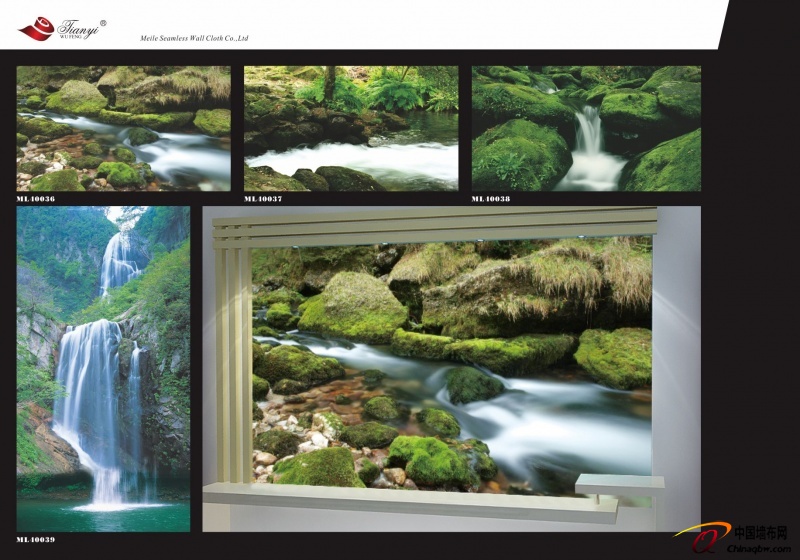Click the Chinese site name watermark text

click(760, 532)
